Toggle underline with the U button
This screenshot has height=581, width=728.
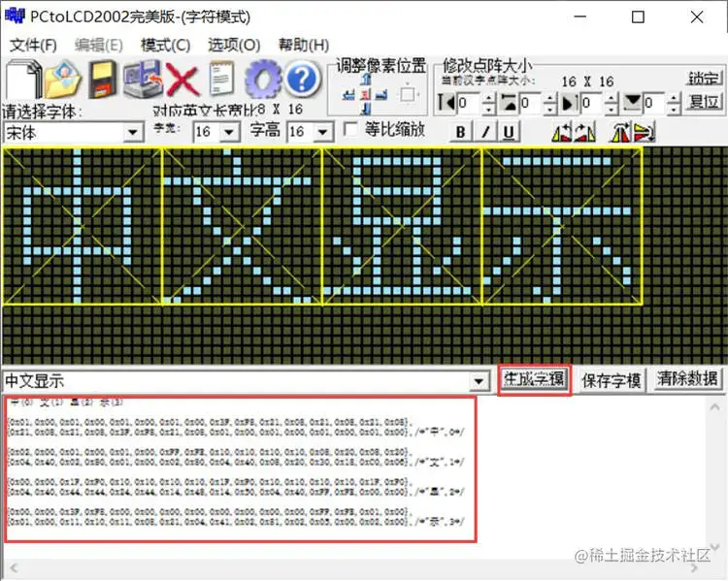[509, 132]
